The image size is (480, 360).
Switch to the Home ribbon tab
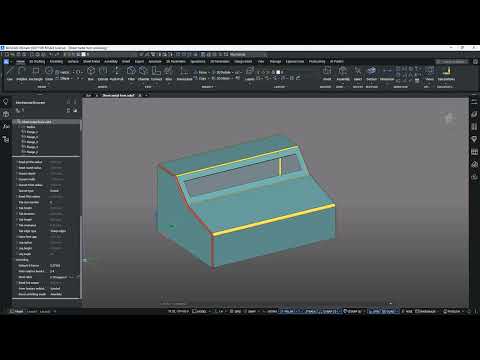coord(20,62)
